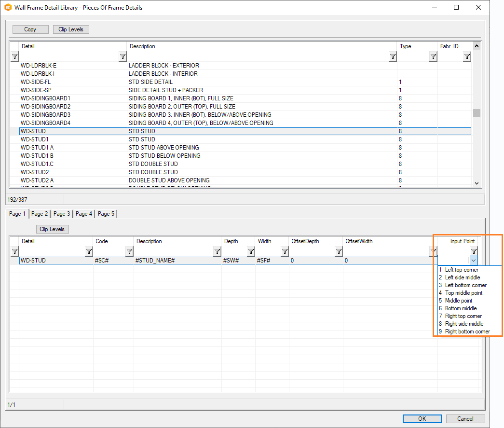
Task: Open the Page 5 tab
Action: coord(106,214)
